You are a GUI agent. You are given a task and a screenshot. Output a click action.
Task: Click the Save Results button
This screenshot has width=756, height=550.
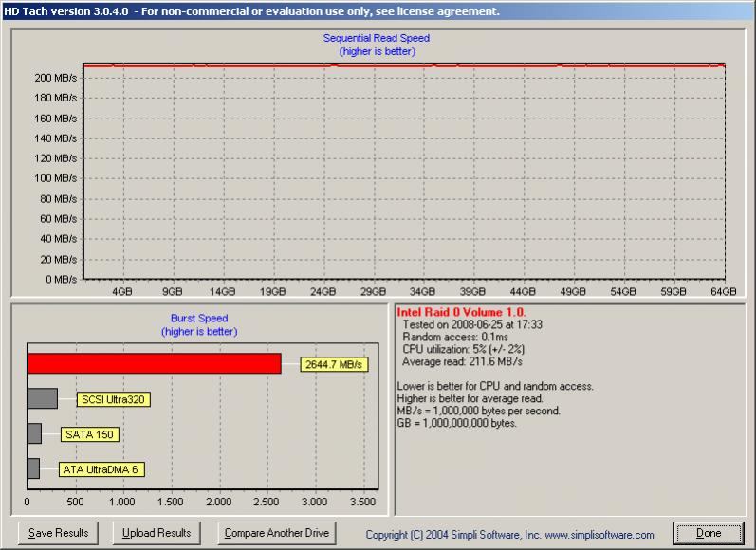(58, 533)
